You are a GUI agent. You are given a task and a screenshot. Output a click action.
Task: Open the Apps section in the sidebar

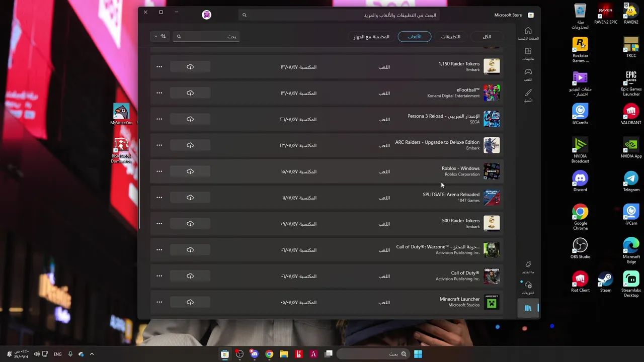point(528,54)
